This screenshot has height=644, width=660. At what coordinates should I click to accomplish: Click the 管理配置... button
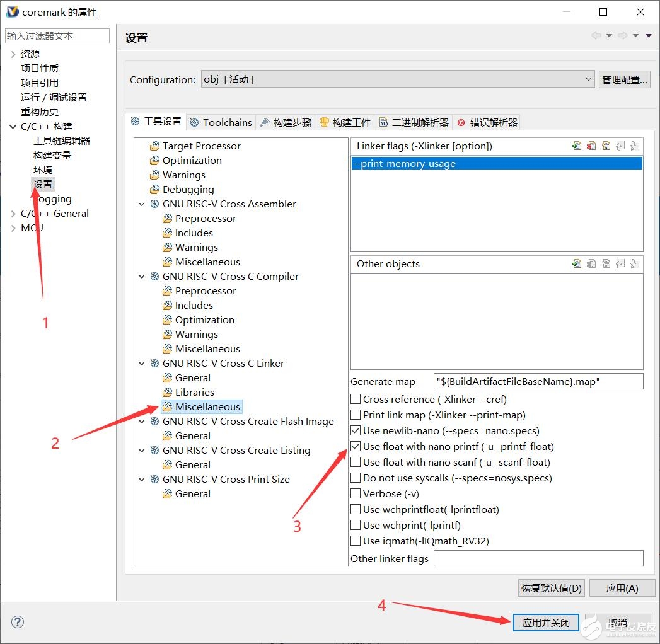624,79
